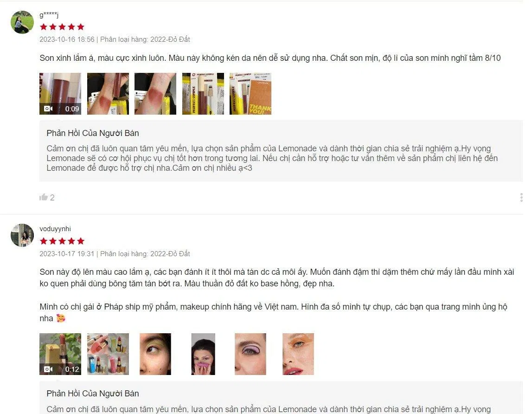This screenshot has height=414, width=532.
Task: Open the green eyeshadow eye photo
Action: (155, 354)
